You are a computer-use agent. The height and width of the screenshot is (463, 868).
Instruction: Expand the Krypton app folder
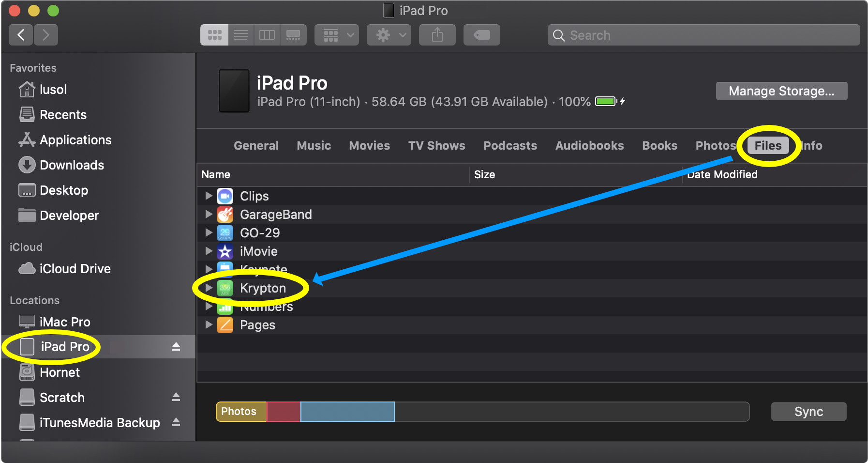(209, 288)
